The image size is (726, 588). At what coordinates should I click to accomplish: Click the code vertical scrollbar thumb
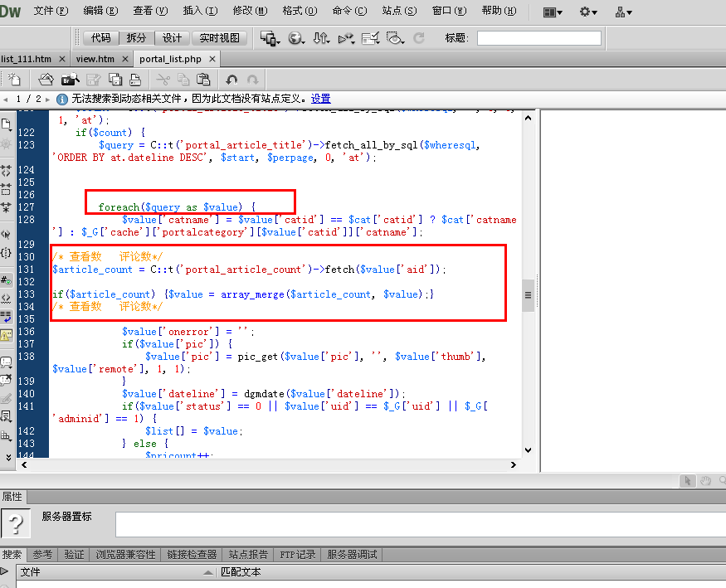point(528,295)
